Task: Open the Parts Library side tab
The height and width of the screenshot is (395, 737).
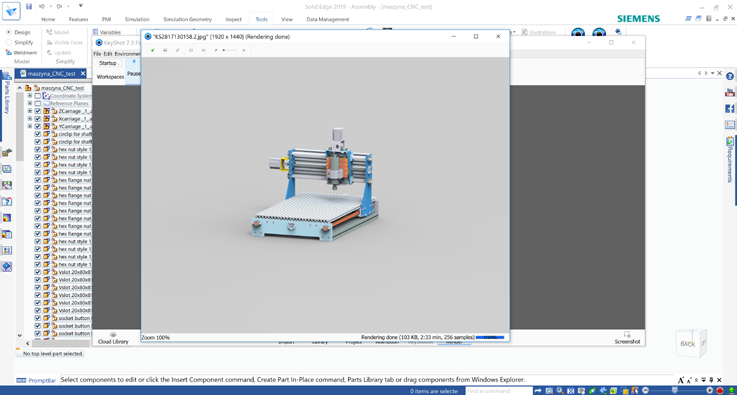Action: coord(7,94)
